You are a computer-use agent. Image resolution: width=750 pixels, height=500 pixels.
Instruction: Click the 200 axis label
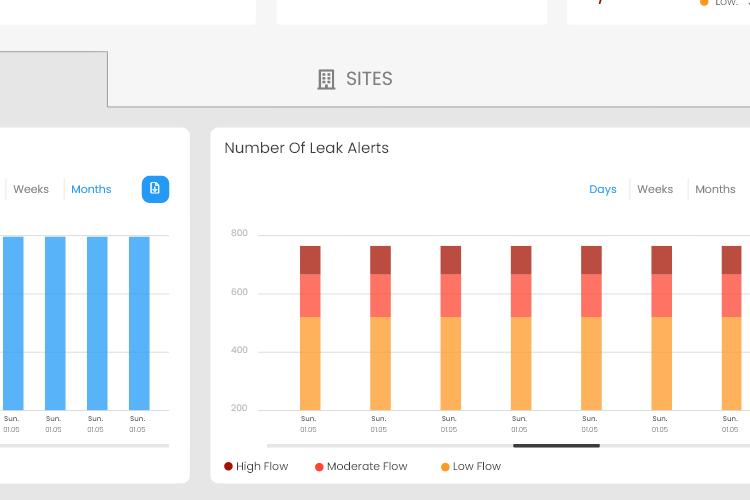click(x=239, y=408)
